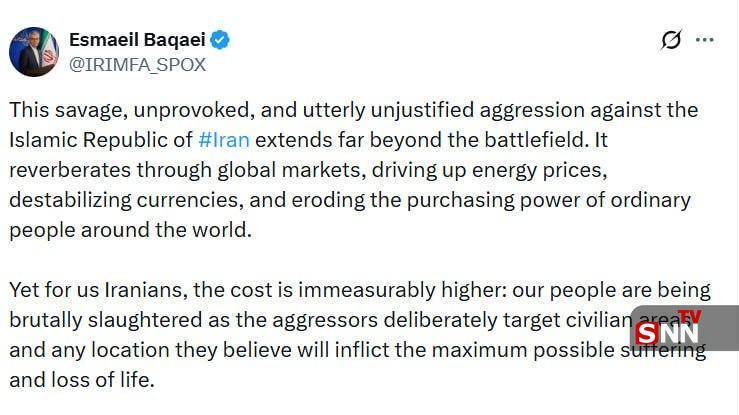739x415 pixels.
Task: Click the blue verified checkmark badge
Action: pos(220,40)
